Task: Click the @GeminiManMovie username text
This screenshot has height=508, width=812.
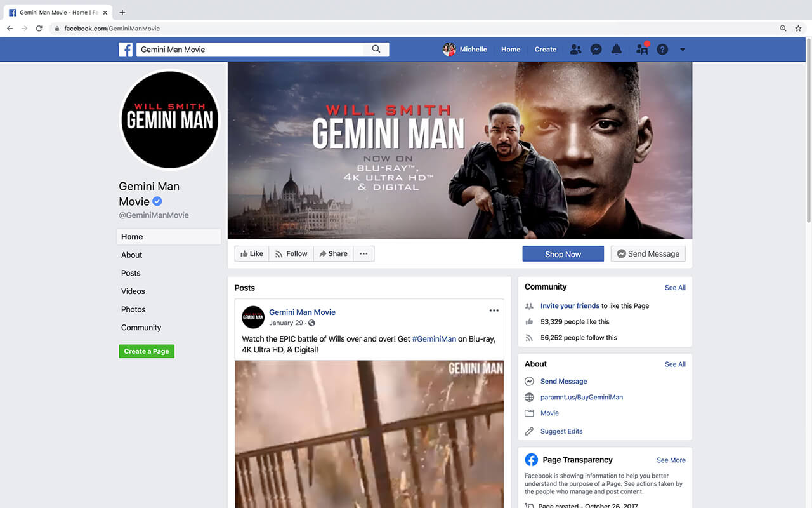Action: [x=154, y=215]
